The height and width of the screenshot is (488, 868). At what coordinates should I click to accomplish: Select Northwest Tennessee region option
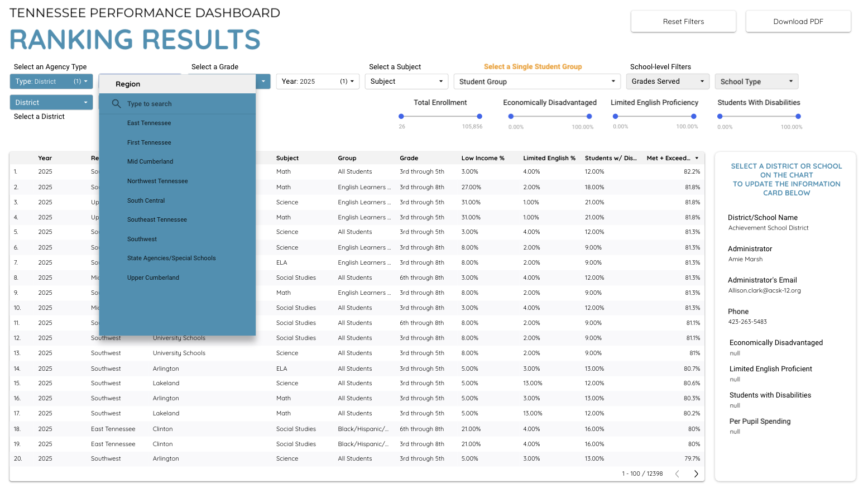tap(157, 181)
